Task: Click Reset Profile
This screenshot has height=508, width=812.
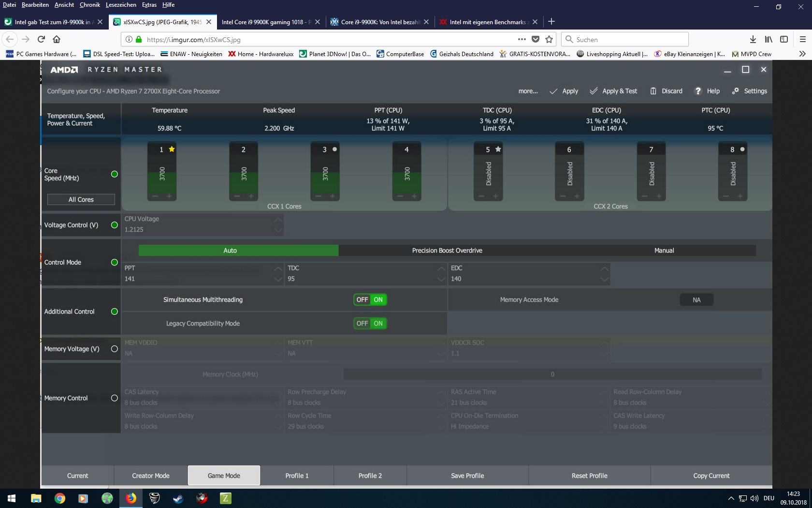Action: pyautogui.click(x=590, y=476)
